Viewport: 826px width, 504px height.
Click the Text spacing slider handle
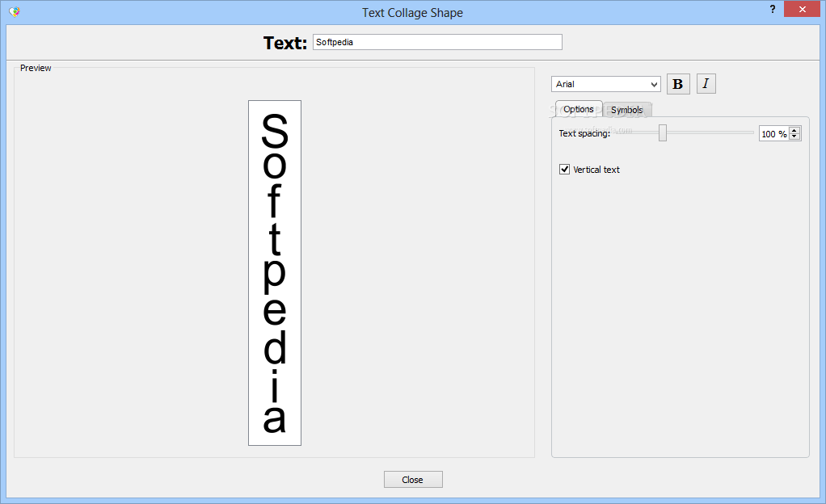[663, 132]
